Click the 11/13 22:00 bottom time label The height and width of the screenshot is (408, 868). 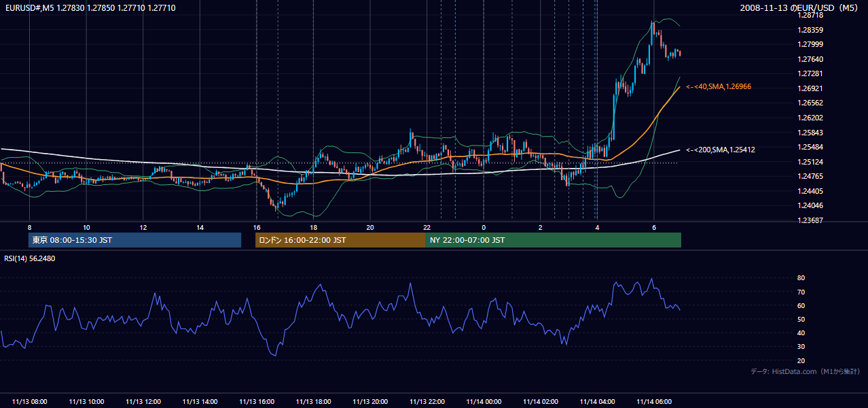coord(427,402)
